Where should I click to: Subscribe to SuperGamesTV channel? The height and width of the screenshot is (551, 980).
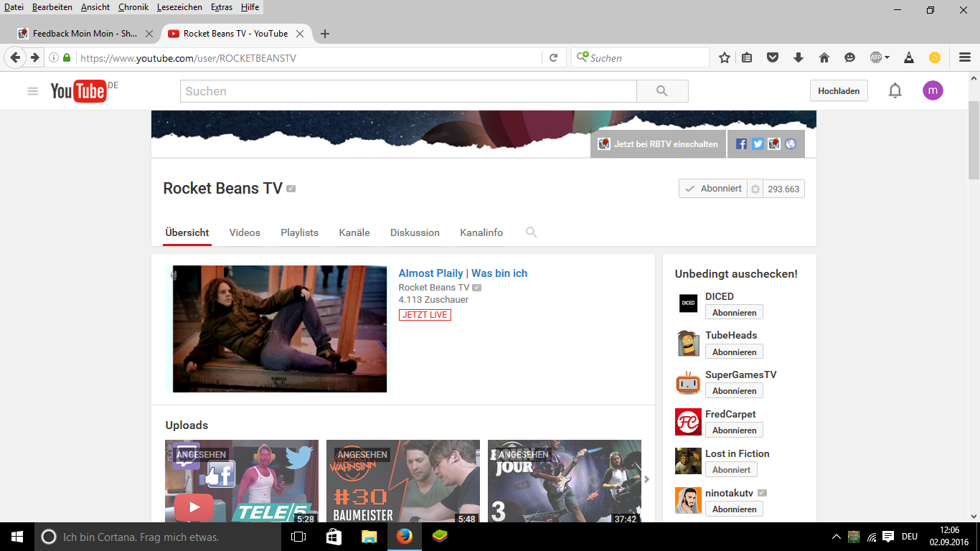[734, 390]
